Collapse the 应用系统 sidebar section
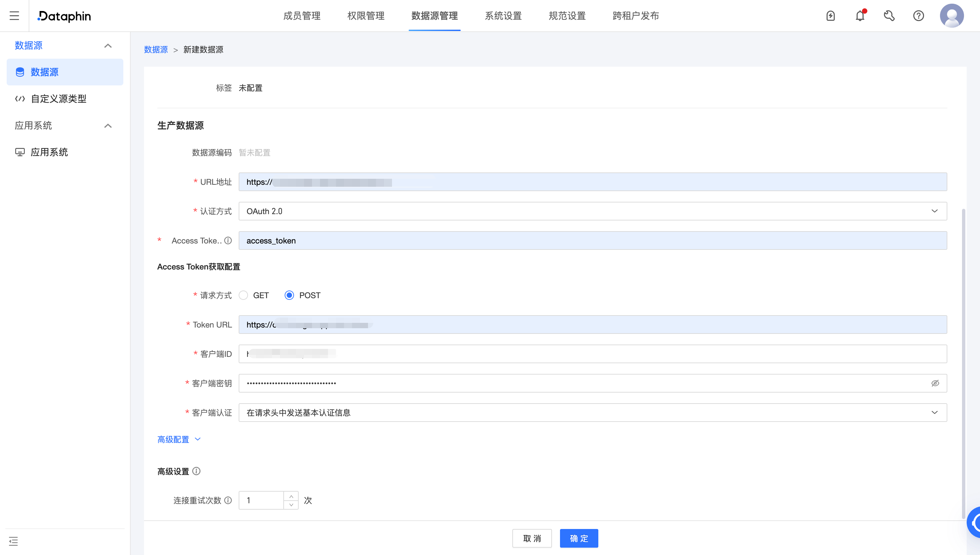Image resolution: width=980 pixels, height=555 pixels. [108, 126]
